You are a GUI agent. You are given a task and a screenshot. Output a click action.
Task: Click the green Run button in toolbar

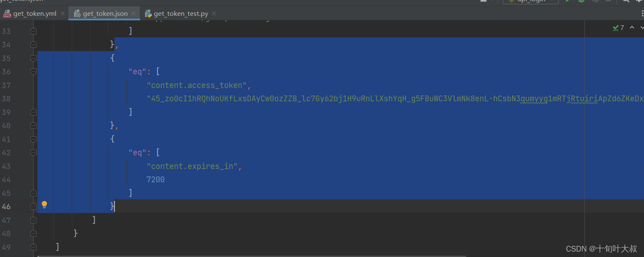coord(568,1)
